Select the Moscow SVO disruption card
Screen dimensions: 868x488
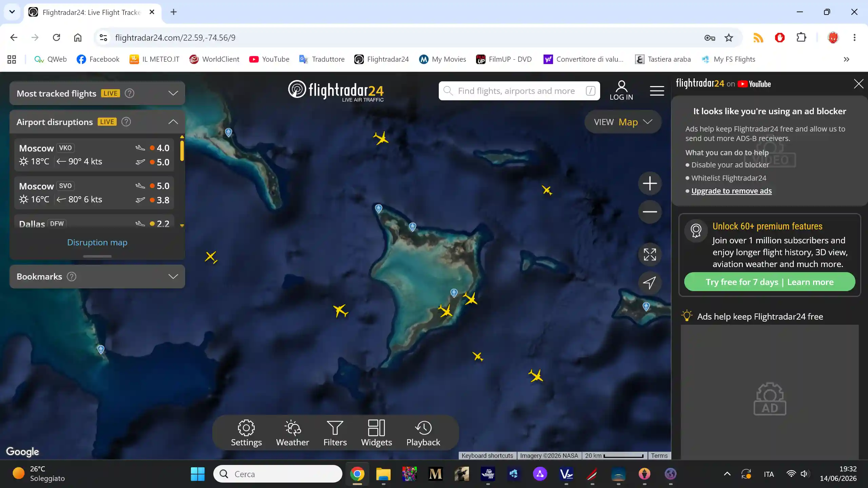pos(94,192)
